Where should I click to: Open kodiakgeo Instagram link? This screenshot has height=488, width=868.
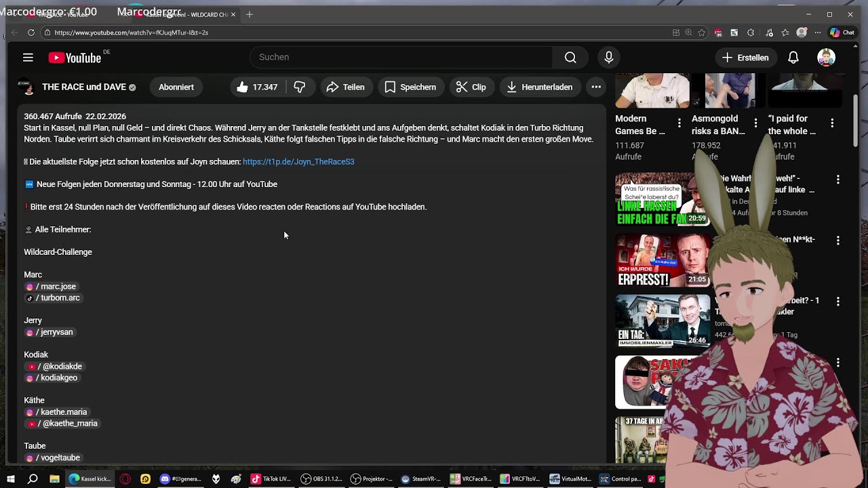(52, 378)
